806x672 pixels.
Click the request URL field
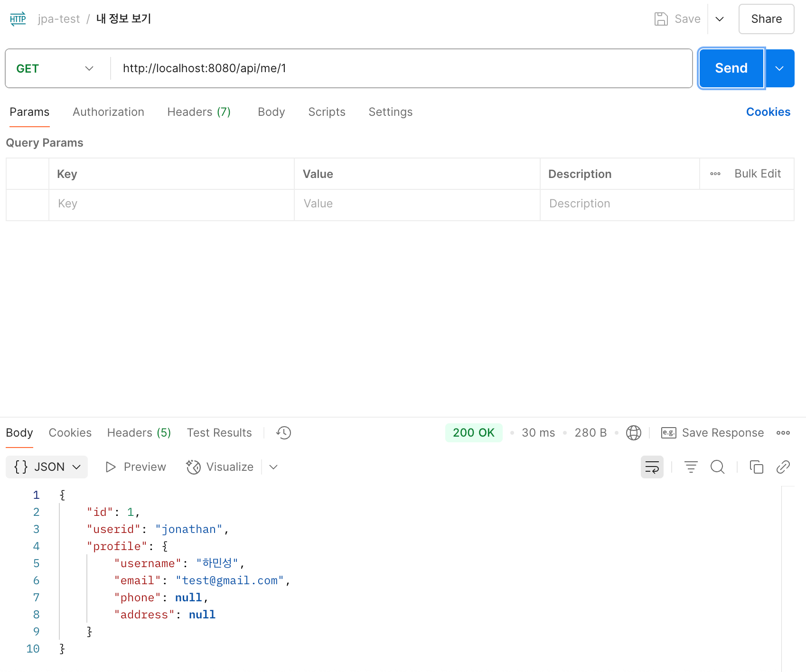(401, 68)
